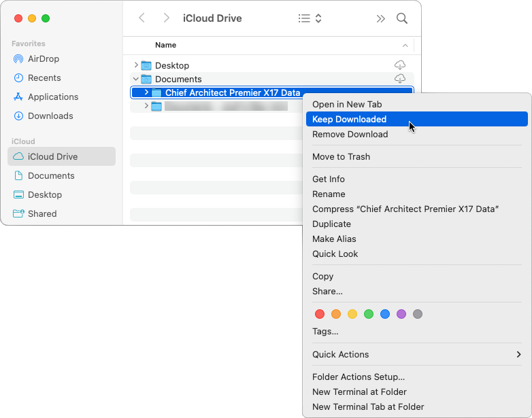Open Tags… from the context menu
This screenshot has height=418, width=532.
(416, 331)
